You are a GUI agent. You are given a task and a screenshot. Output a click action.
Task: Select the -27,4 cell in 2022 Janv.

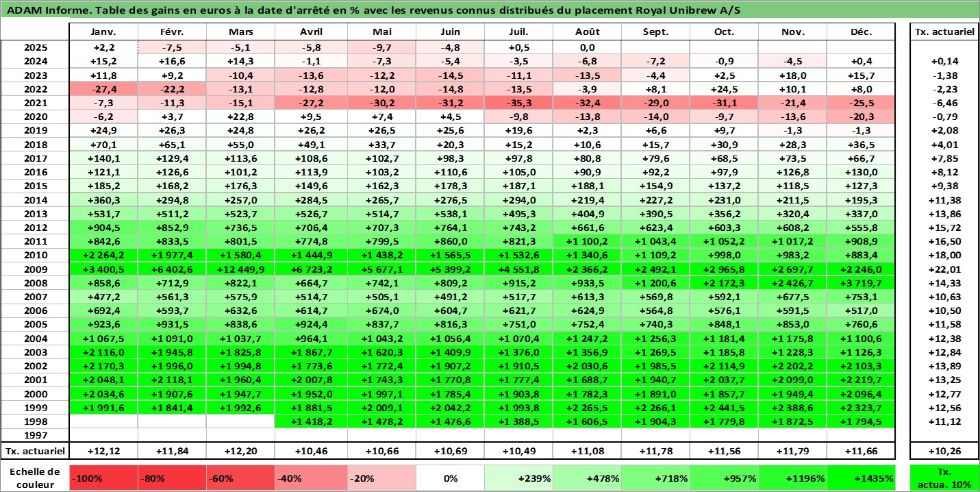click(104, 89)
